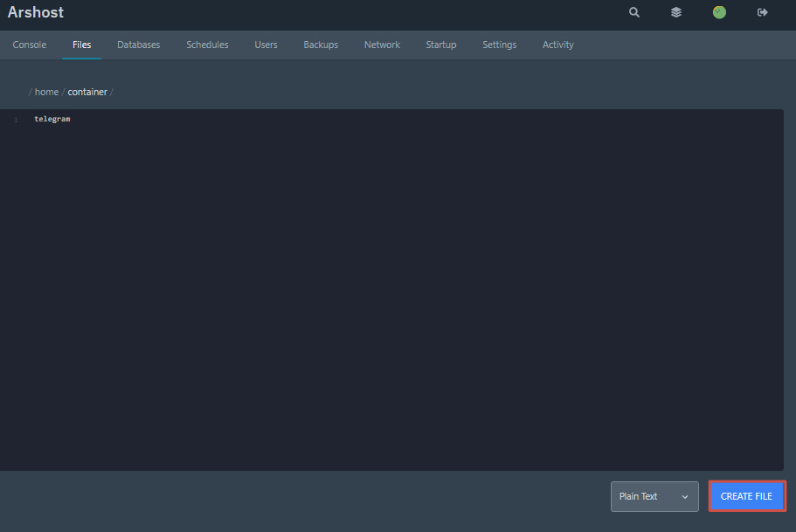
Task: Place cursor after the telegram text
Action: (71, 119)
